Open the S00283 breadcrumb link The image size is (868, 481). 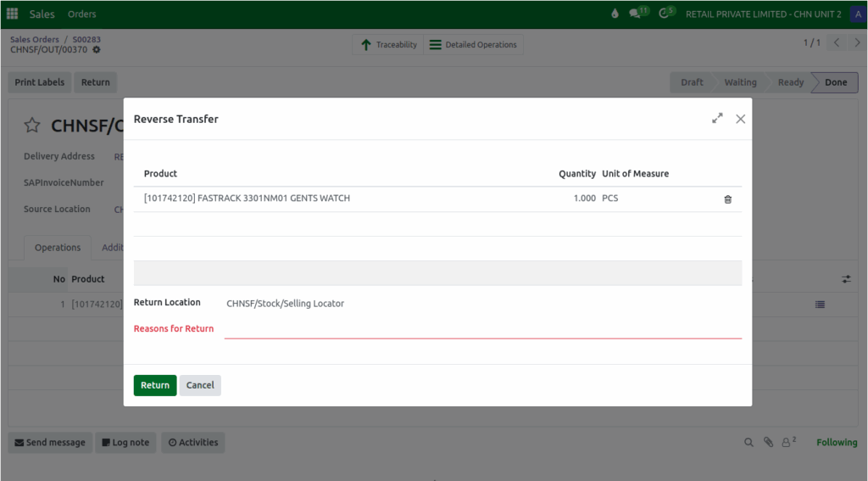pyautogui.click(x=86, y=39)
